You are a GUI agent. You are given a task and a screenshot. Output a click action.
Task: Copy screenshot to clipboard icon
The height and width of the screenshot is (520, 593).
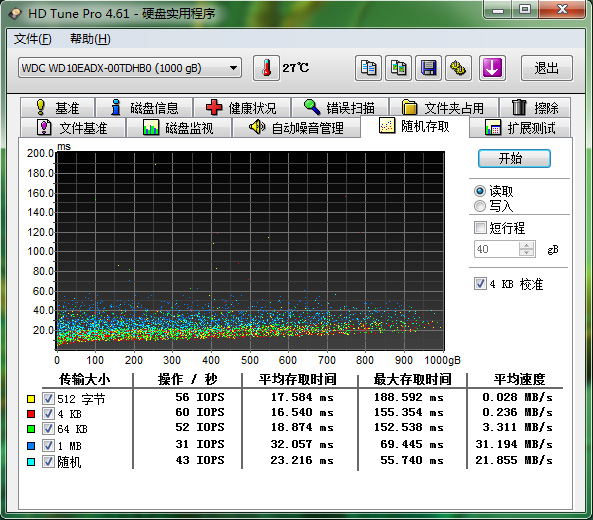pos(398,68)
